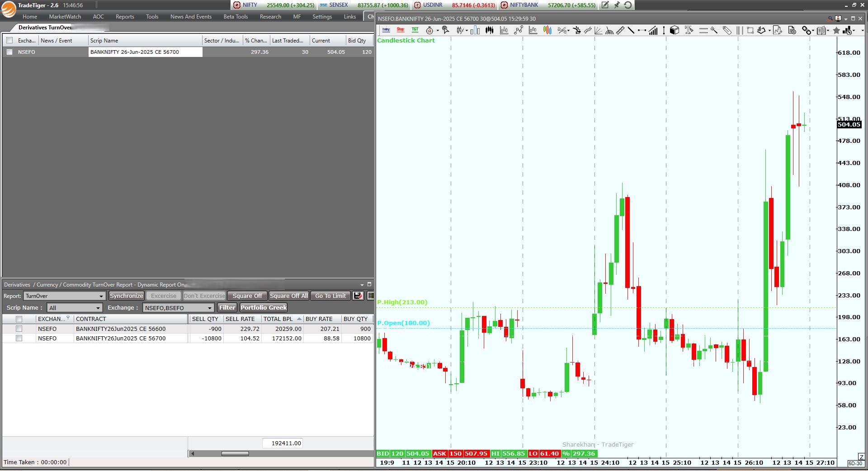Open the Reports menu
This screenshot has height=471, width=868.
(x=125, y=17)
